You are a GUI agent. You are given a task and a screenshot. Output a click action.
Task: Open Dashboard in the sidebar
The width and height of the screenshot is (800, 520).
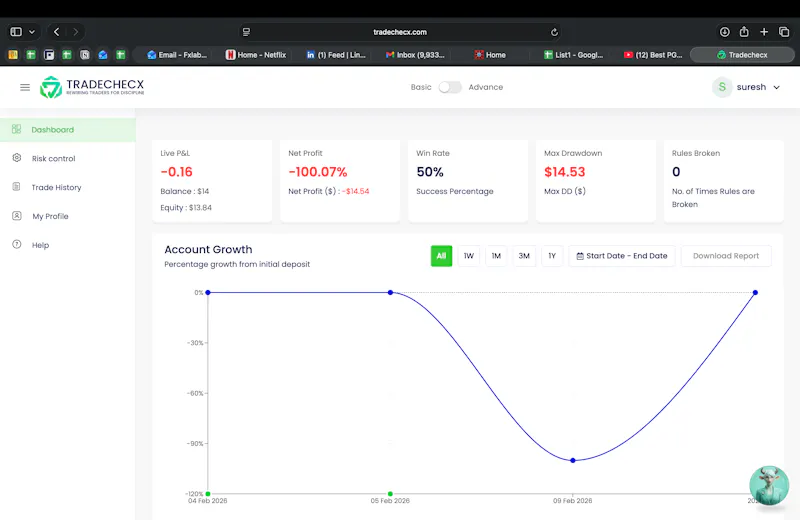67,130
